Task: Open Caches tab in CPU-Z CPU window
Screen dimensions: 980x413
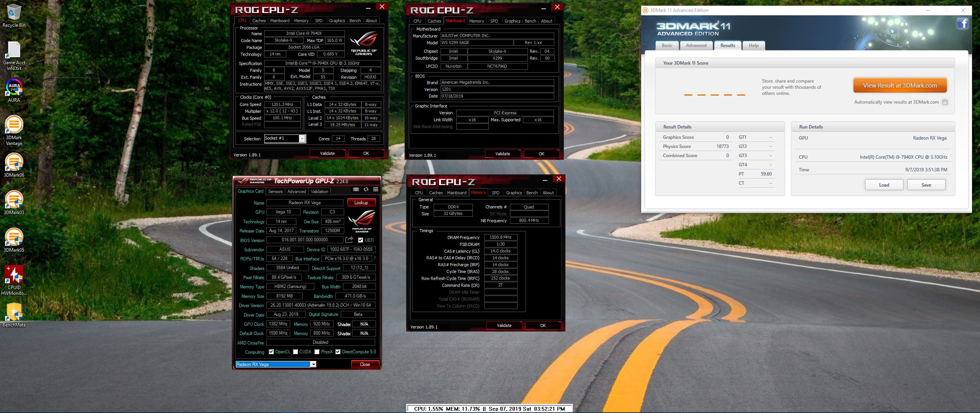Action: pyautogui.click(x=259, y=21)
